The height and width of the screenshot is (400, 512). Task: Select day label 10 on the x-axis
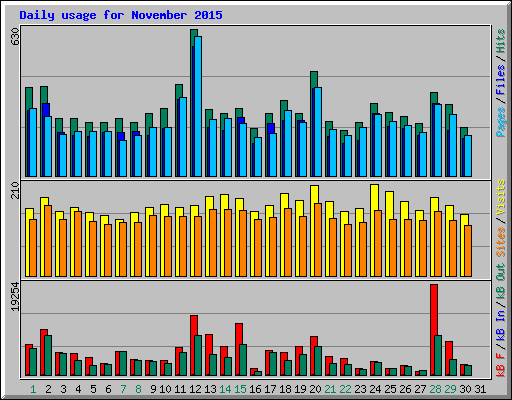pyautogui.click(x=165, y=389)
